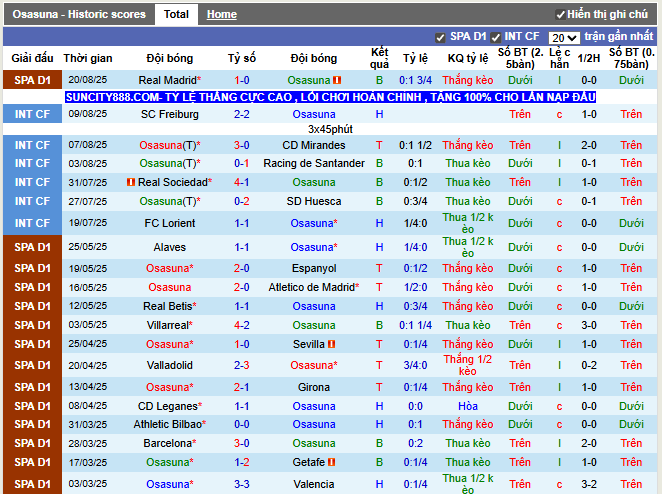
Task: Open Racing de Santander team link
Action: coord(314,163)
